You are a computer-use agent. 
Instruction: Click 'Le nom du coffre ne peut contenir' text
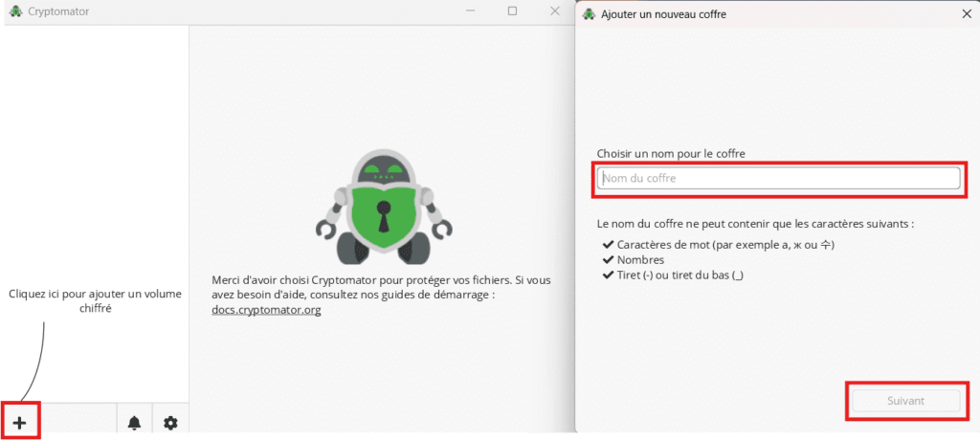[756, 224]
